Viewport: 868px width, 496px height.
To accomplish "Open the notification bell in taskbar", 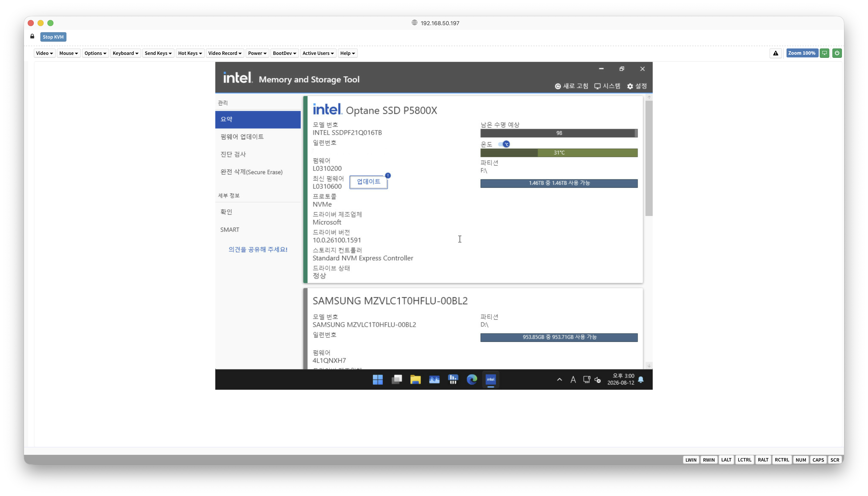I will [x=641, y=379].
